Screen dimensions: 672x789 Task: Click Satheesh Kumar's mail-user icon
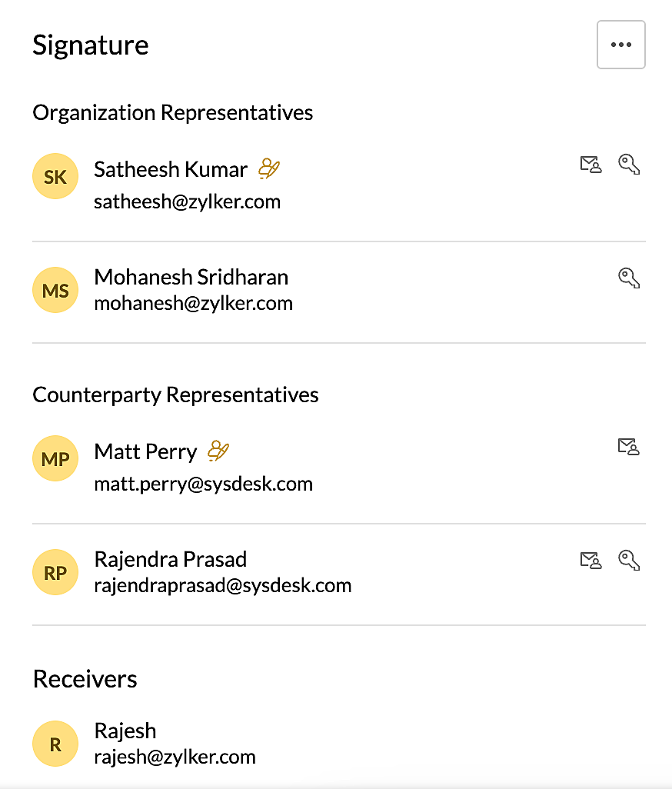[x=590, y=165]
